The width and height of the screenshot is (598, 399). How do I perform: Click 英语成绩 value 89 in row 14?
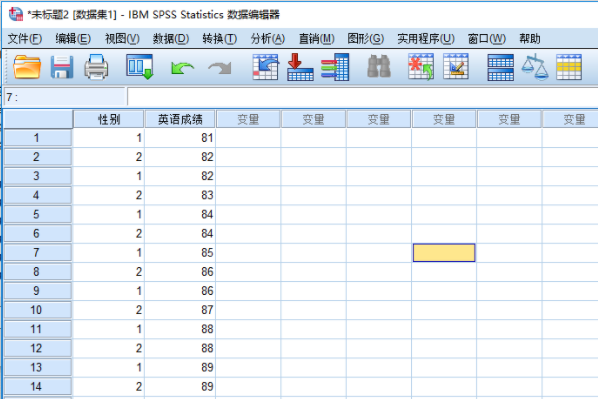point(180,386)
